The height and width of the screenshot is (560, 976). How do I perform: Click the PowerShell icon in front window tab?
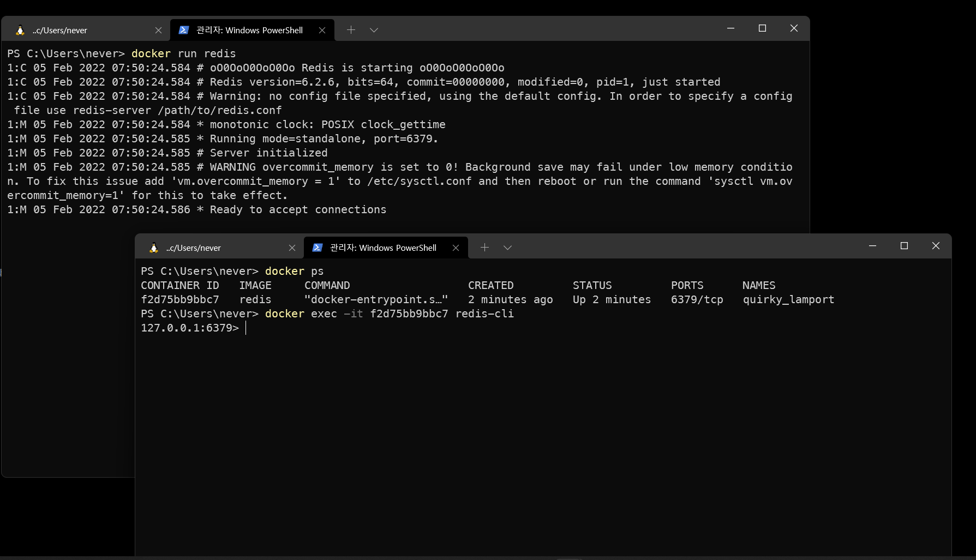(x=318, y=248)
